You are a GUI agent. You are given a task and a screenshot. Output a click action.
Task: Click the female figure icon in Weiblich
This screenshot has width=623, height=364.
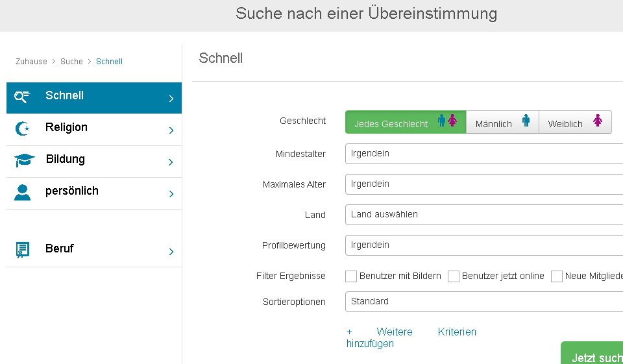(x=598, y=121)
